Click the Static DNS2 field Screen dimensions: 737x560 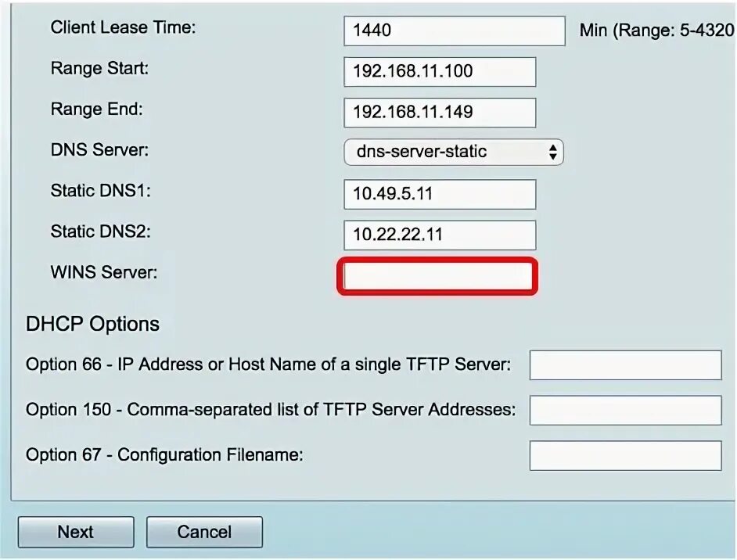[x=440, y=235]
